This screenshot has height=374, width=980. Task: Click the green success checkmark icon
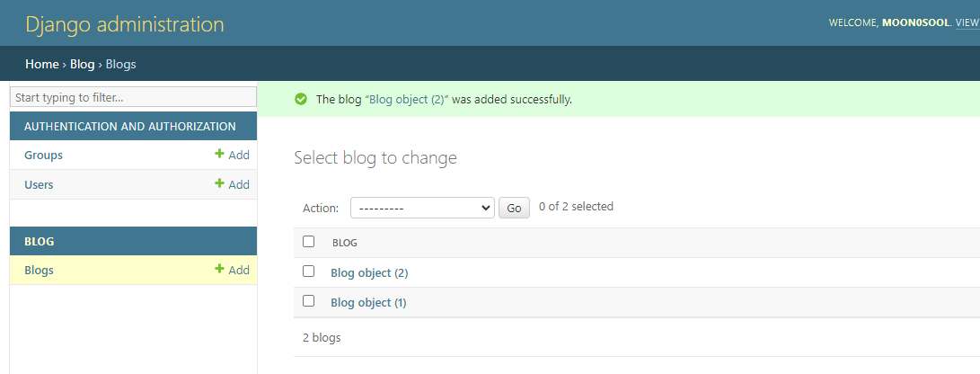301,99
